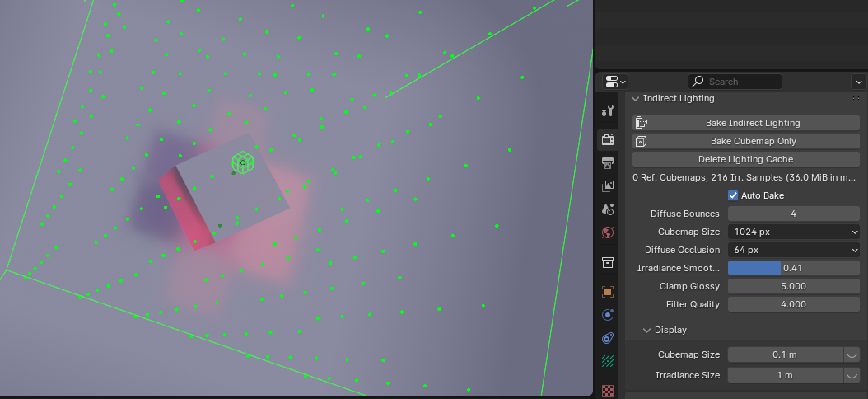The image size is (868, 399).
Task: Grab the Indirect Lighting panel drag handle
Action: 857,97
